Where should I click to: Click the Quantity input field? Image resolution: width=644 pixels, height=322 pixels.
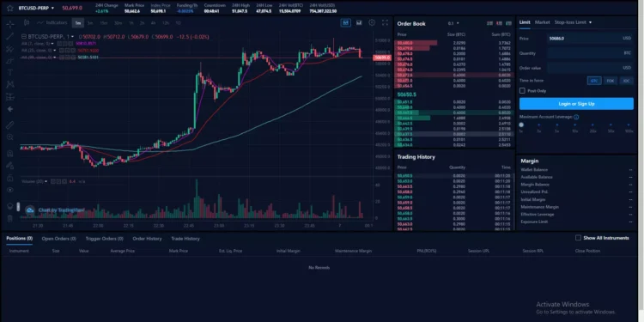tap(590, 53)
